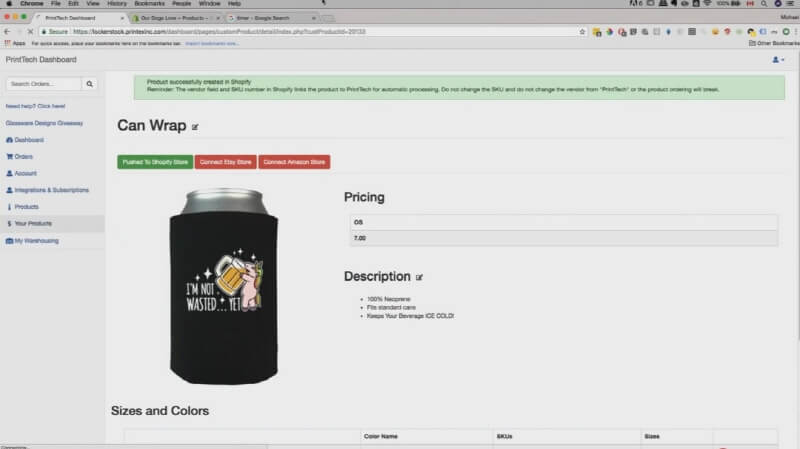800x449 pixels.
Task: Stop page loading with X button
Action: [x=30, y=32]
